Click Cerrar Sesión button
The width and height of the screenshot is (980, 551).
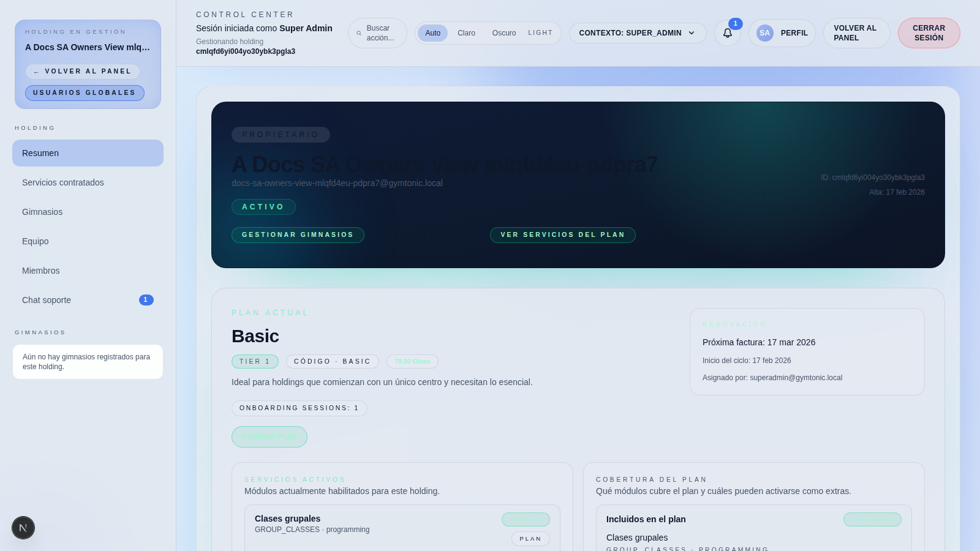(x=929, y=33)
